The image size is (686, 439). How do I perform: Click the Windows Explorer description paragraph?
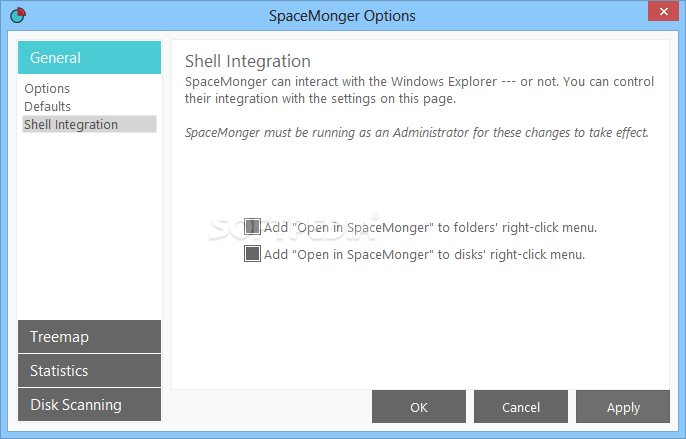tap(419, 90)
